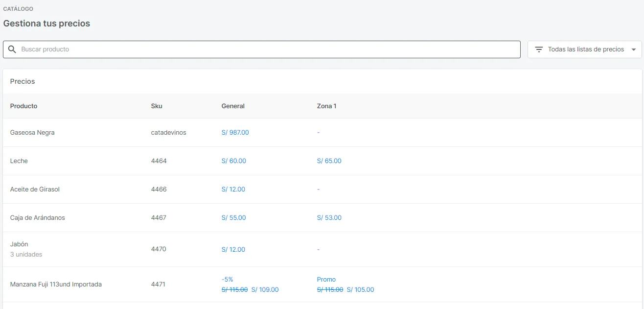Click the General column header

coord(233,106)
